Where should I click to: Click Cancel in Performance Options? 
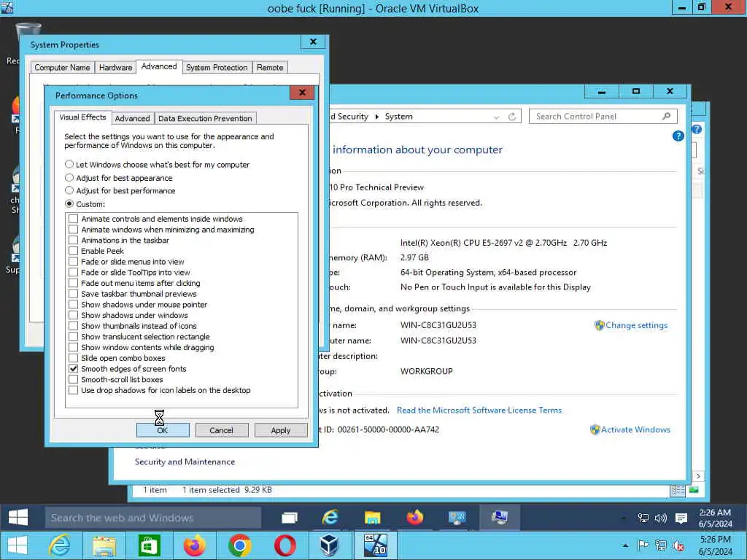point(222,430)
